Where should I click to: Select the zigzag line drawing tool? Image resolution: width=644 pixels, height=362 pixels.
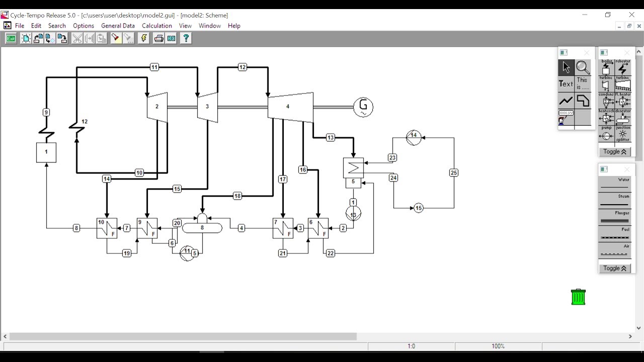(x=566, y=101)
